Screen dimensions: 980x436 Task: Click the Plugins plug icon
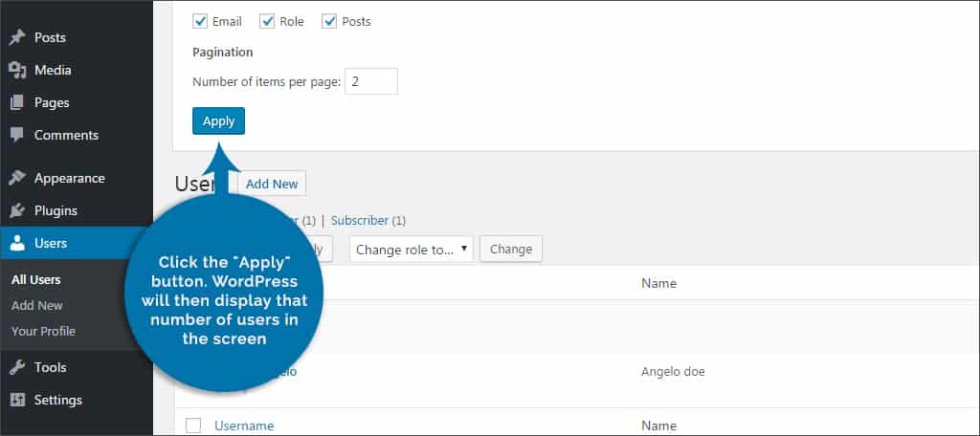17,210
